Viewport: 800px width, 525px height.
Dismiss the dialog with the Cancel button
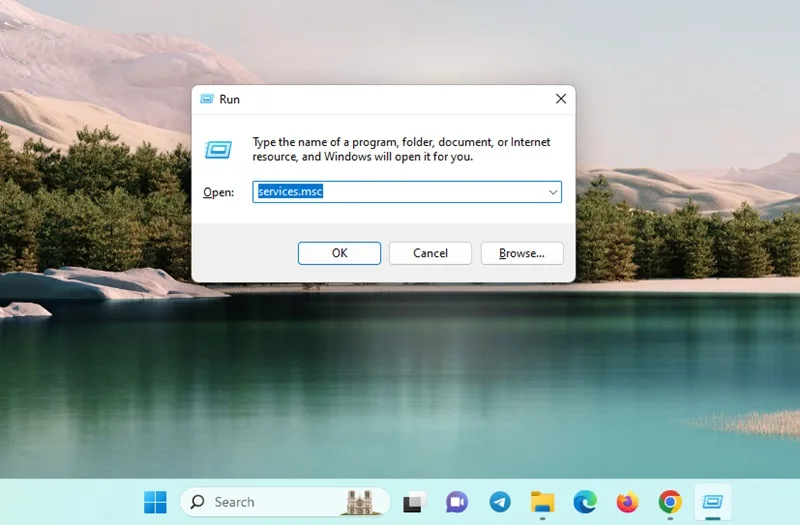click(430, 253)
